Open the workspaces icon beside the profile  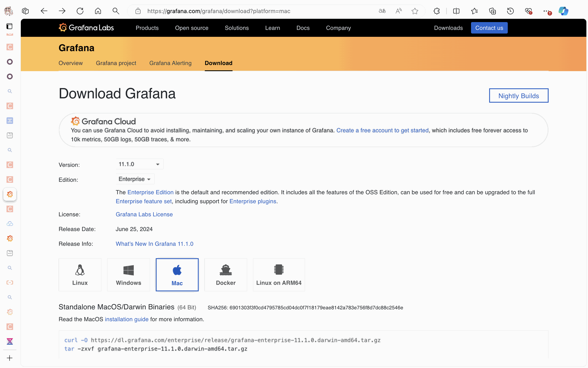pos(25,11)
